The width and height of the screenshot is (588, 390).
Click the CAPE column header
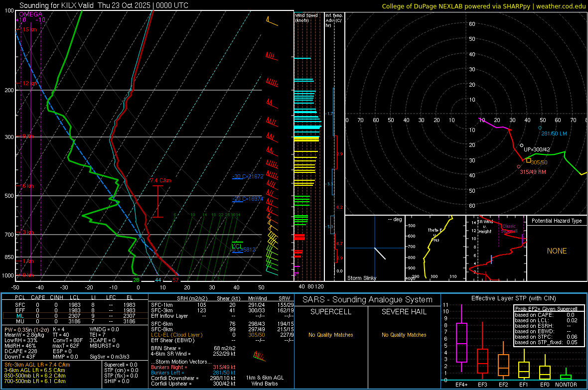pos(38,297)
